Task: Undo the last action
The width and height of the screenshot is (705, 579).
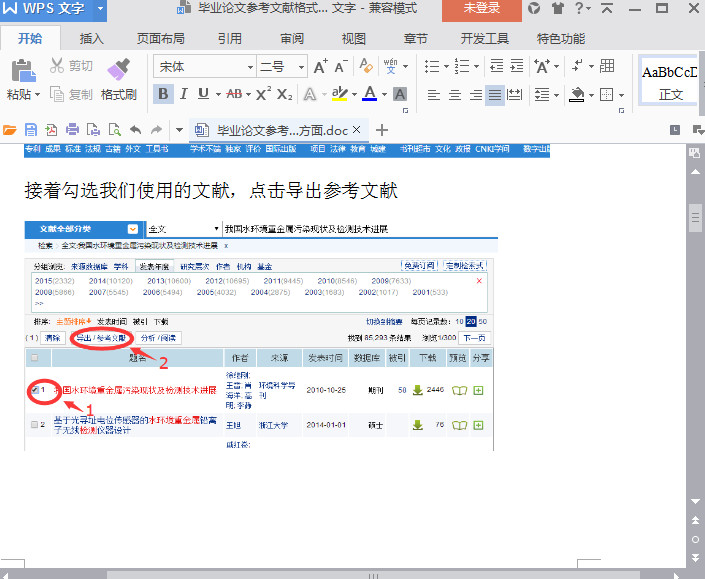Action: click(x=135, y=130)
